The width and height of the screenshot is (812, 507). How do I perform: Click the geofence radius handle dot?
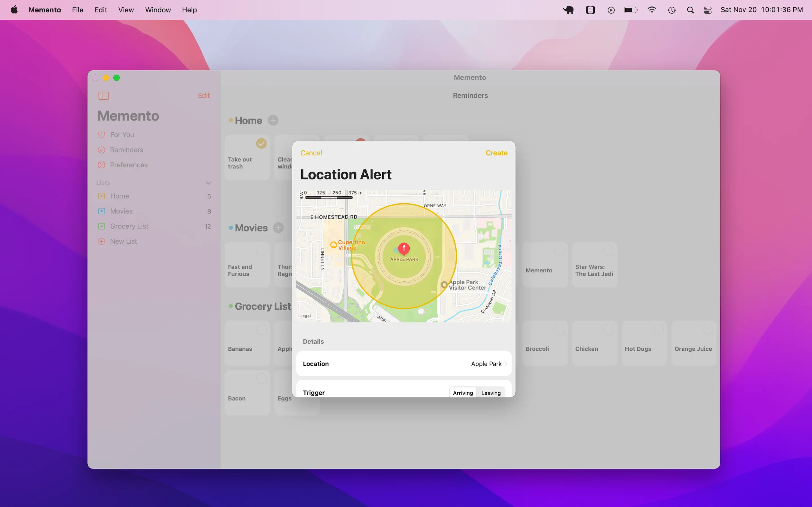pos(421,312)
